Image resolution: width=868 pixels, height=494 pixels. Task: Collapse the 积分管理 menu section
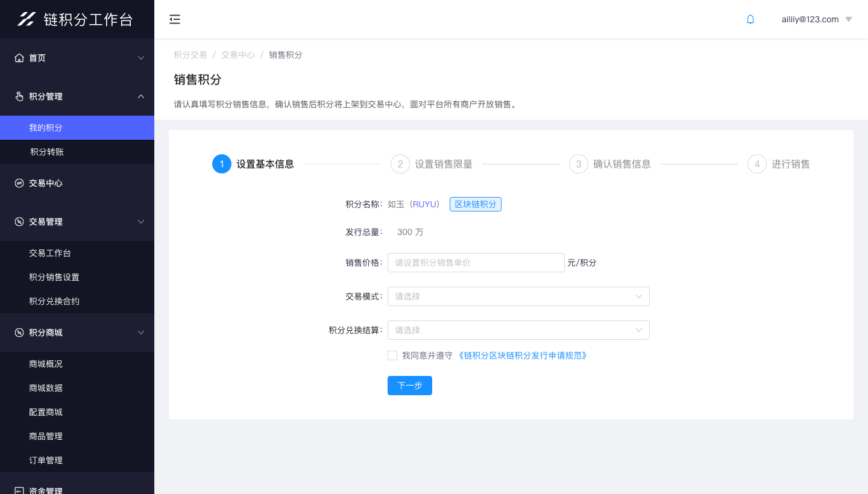click(x=140, y=96)
